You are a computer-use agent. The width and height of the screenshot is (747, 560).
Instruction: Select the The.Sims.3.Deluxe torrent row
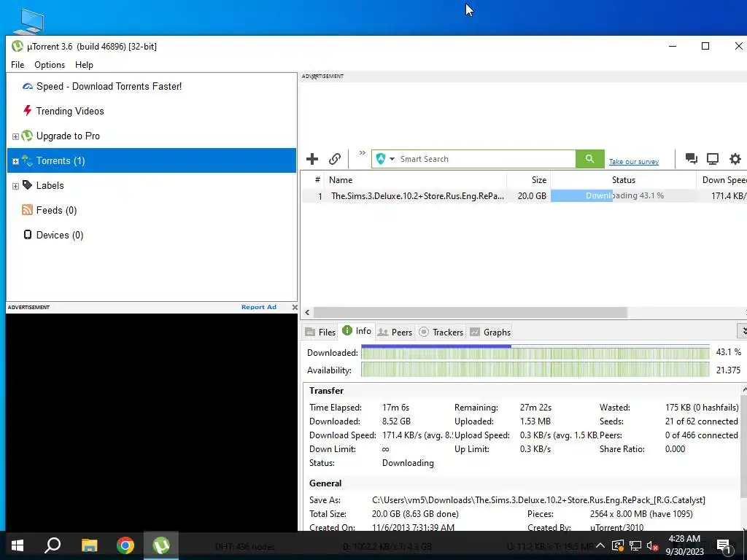524,195
